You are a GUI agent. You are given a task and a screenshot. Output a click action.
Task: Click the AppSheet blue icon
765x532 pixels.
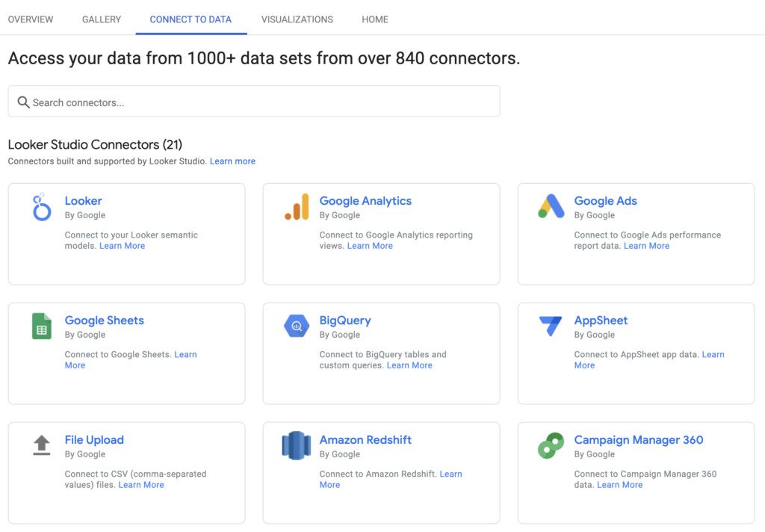click(551, 326)
